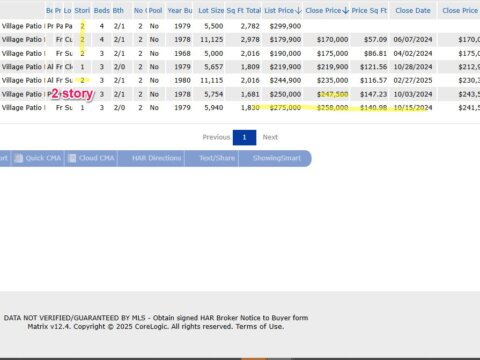Sort by List Price arrow icon
480x360 pixels.
[x=298, y=11]
